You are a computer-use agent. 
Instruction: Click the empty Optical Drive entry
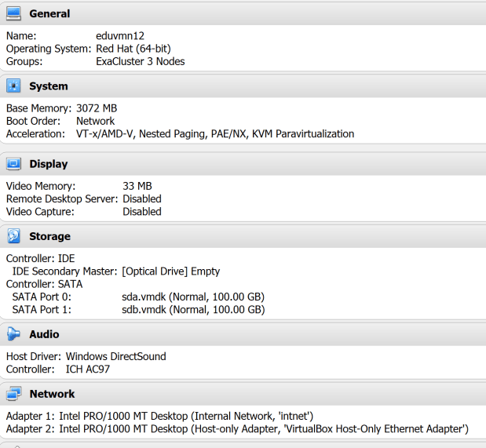pyautogui.click(x=170, y=271)
